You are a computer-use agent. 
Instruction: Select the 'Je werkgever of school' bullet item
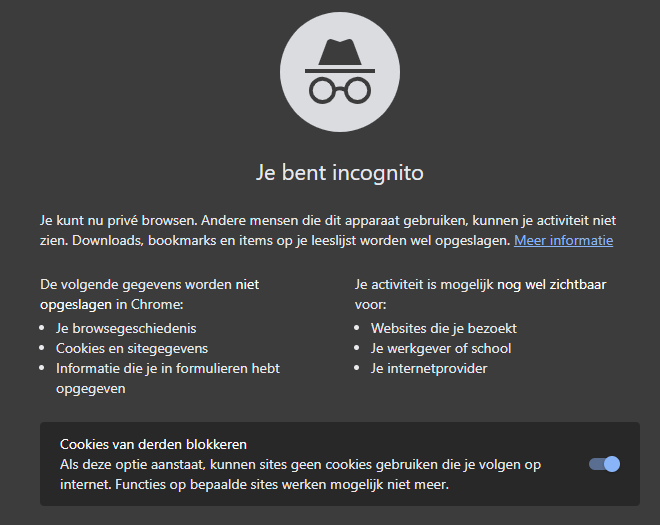[x=441, y=348]
